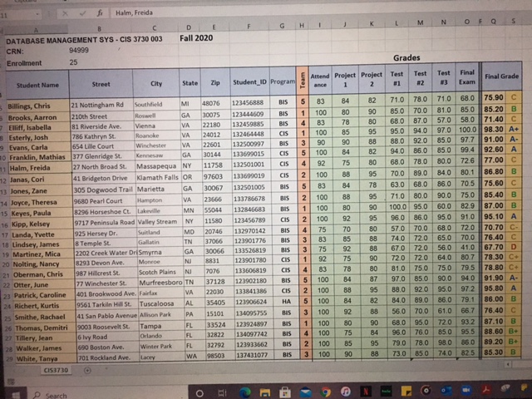The width and height of the screenshot is (532, 399).
Task: Select Student_ID cell 137431077
Action: [x=254, y=355]
